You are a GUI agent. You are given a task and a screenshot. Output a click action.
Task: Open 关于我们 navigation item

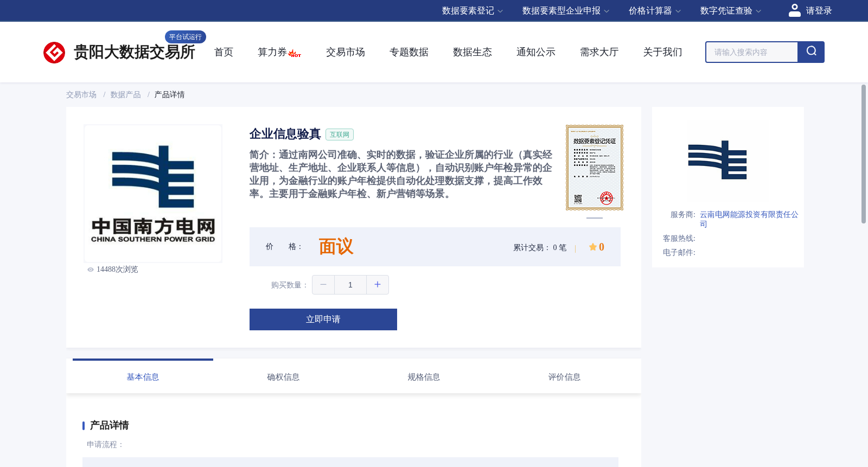pos(663,52)
